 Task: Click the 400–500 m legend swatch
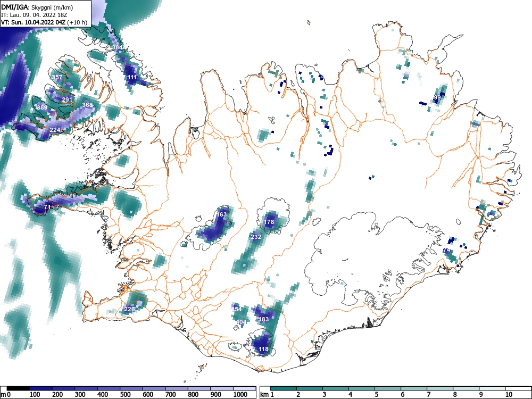tap(109, 388)
